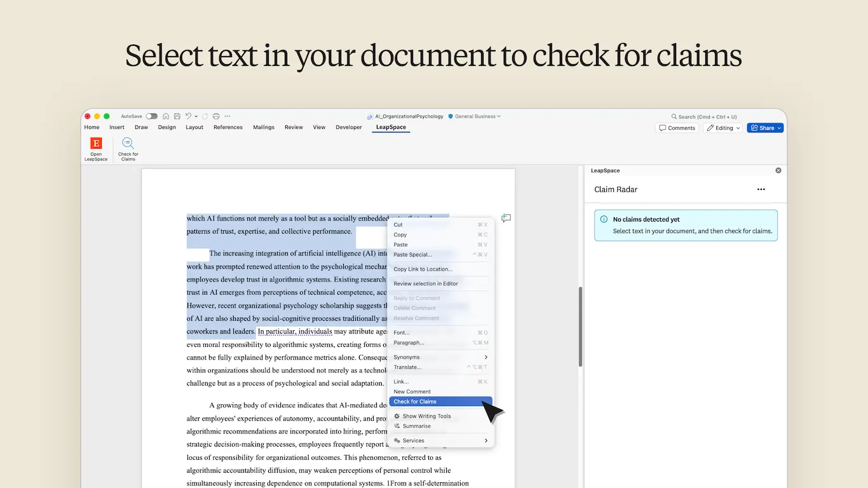Switch to the Draw ribbon tab
Viewport: 868px width, 488px height.
(141, 127)
